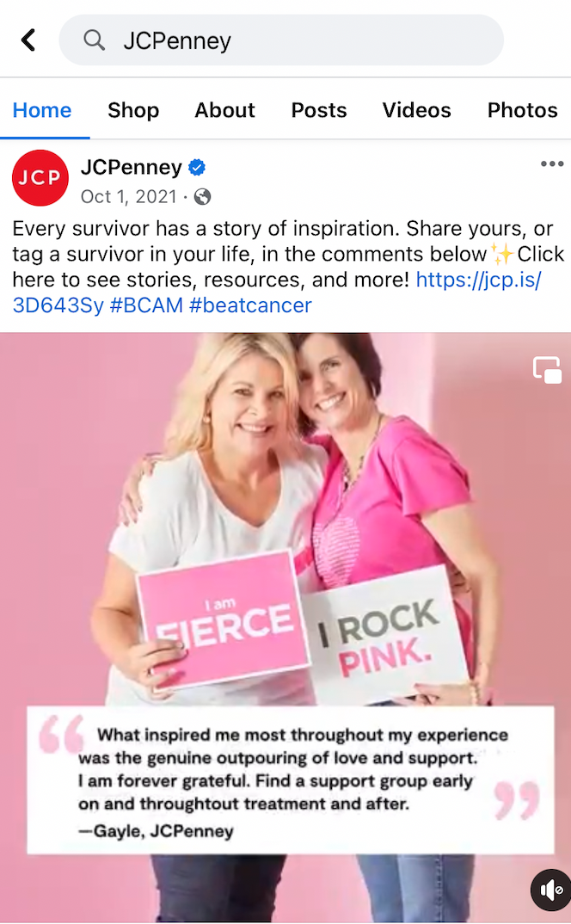This screenshot has width=571, height=924.
Task: Toggle the video sound speaker button
Action: [x=551, y=890]
